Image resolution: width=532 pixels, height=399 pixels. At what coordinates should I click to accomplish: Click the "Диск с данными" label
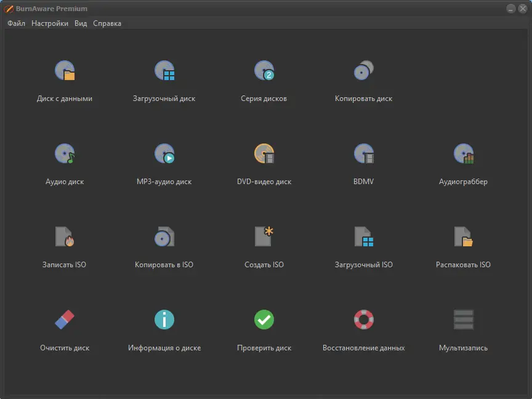pos(65,99)
